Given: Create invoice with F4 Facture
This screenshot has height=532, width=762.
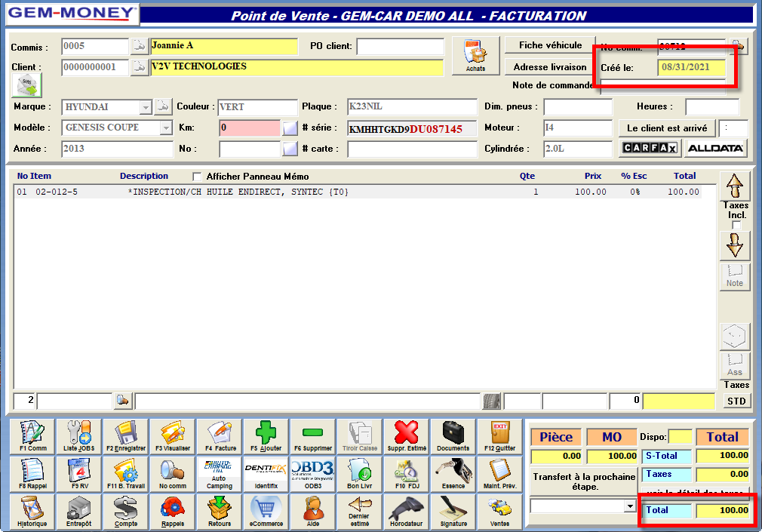Looking at the screenshot, I should (220, 436).
